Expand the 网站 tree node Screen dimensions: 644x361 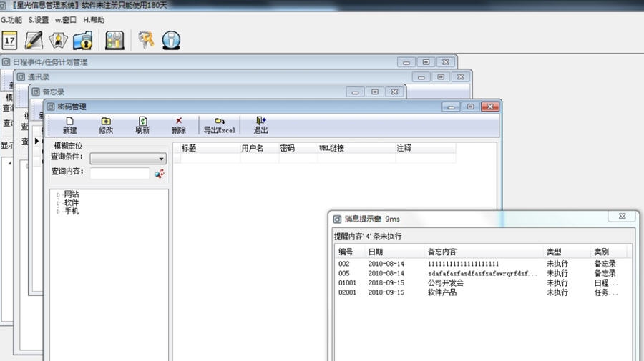(59, 194)
